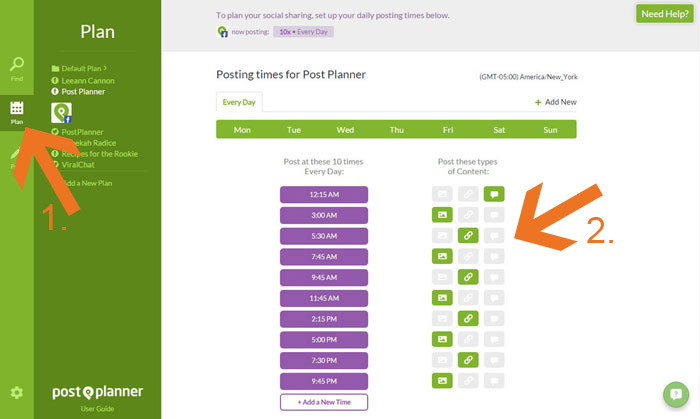Enable photo icon for 2:15 PM slot

(x=442, y=319)
